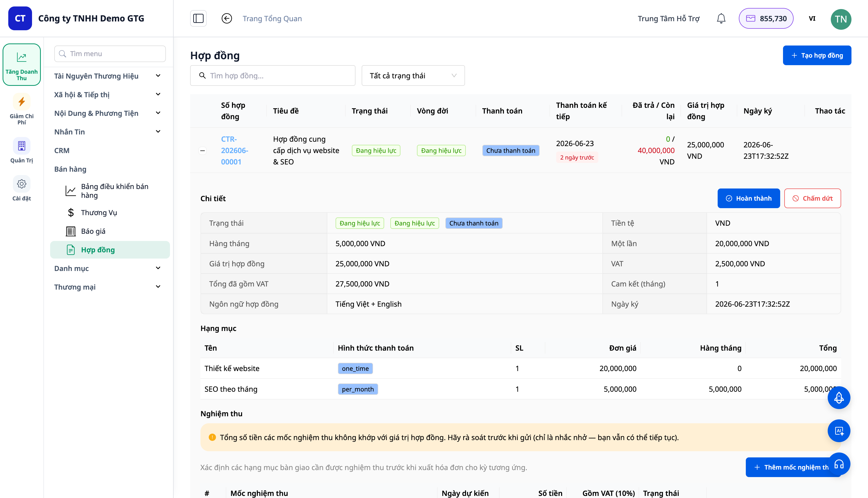The image size is (868, 498).
Task: Click Chưa thanh toán badge in contract row
Action: (511, 150)
